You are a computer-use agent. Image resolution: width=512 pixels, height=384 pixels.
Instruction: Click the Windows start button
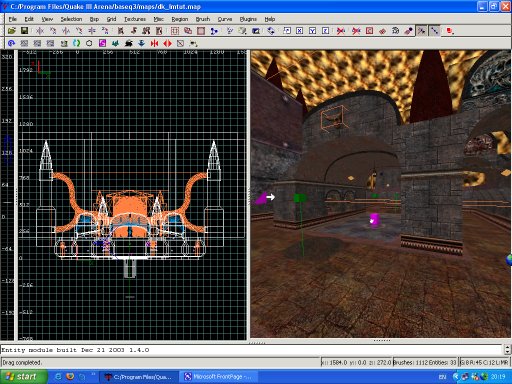23,377
